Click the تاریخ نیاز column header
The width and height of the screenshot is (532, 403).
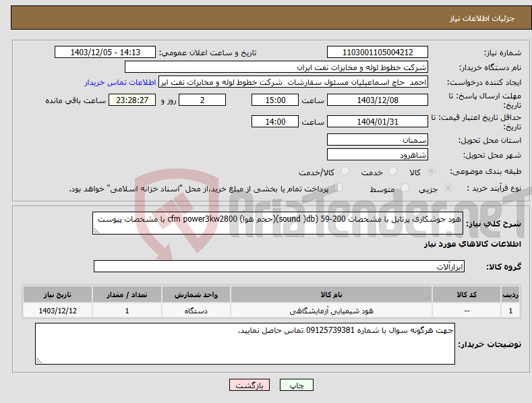coord(58,294)
